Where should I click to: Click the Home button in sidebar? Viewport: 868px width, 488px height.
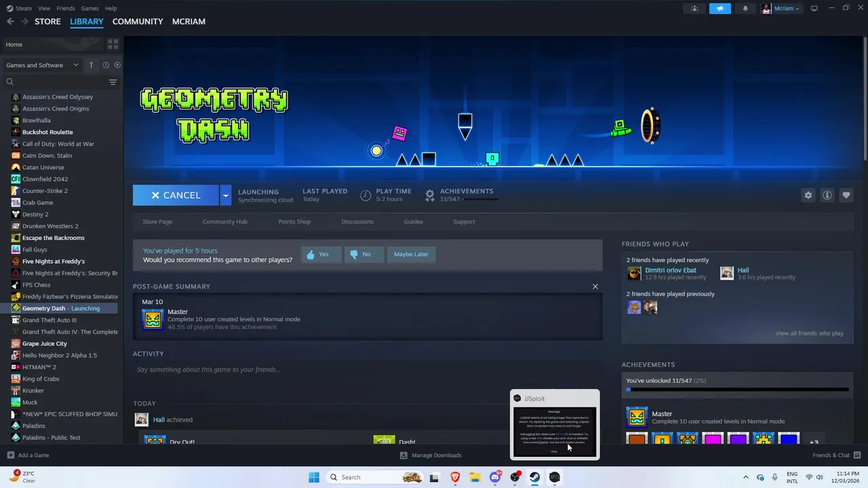pos(52,44)
